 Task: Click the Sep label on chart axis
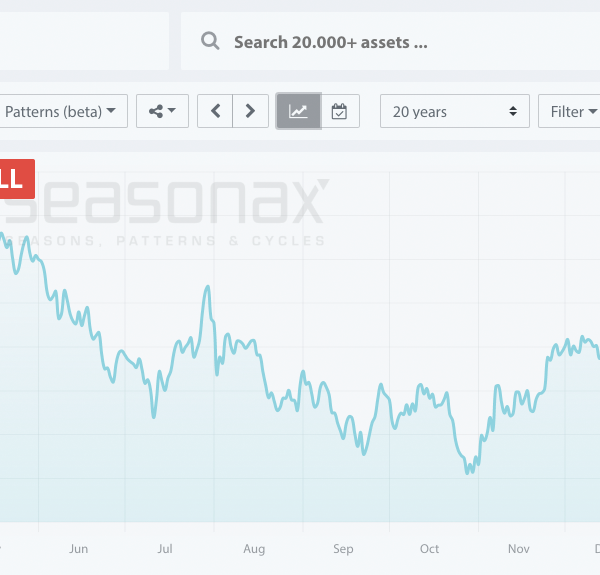click(343, 549)
